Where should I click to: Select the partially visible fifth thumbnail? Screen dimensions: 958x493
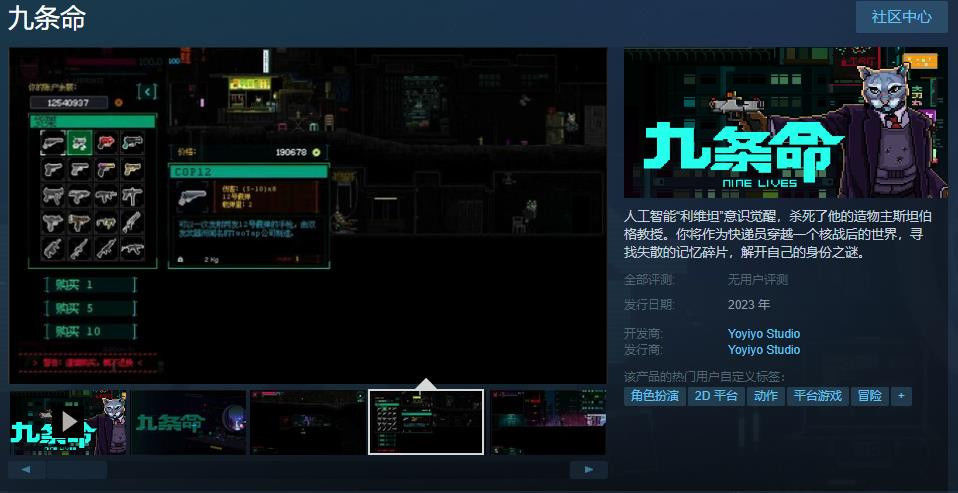[x=548, y=422]
